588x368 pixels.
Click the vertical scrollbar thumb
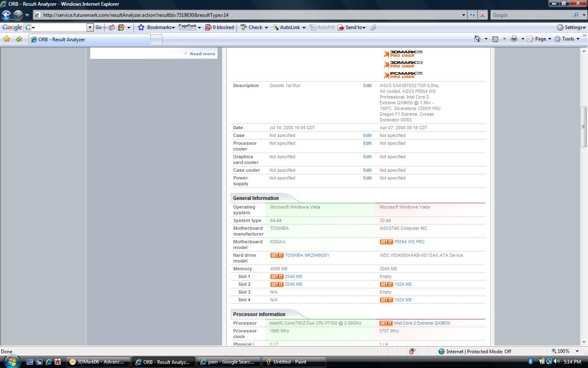point(584,127)
